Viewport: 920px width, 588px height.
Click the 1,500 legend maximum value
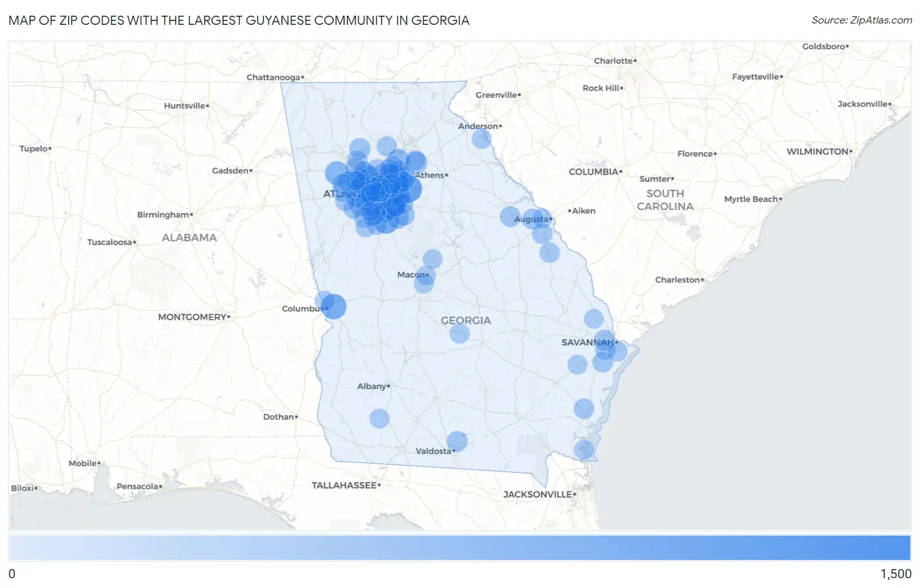point(896,574)
